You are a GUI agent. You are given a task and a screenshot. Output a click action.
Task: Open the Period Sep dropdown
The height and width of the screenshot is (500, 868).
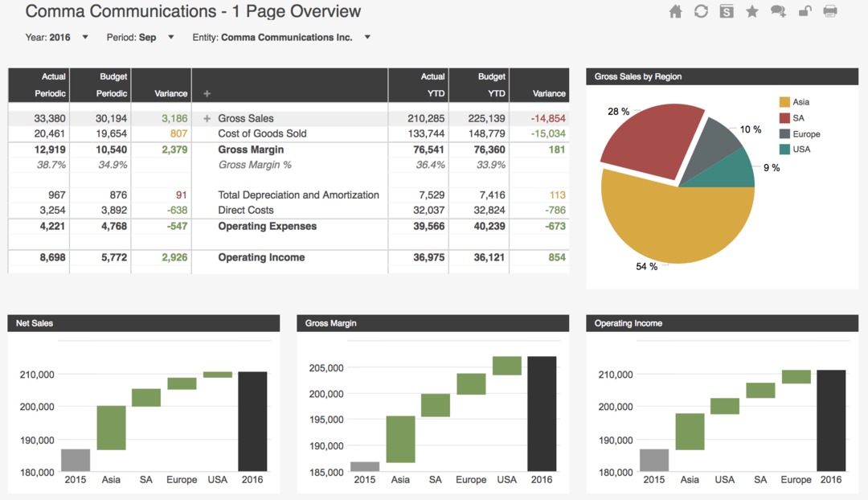[170, 37]
